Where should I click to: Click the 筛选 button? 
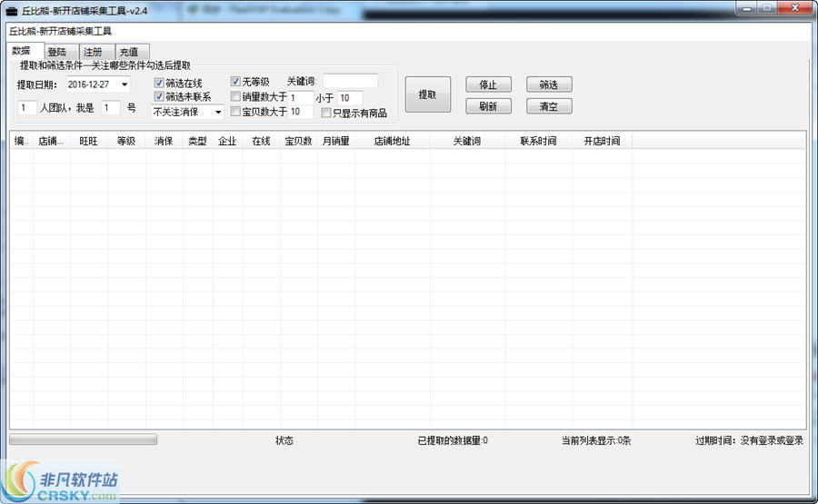[549, 84]
